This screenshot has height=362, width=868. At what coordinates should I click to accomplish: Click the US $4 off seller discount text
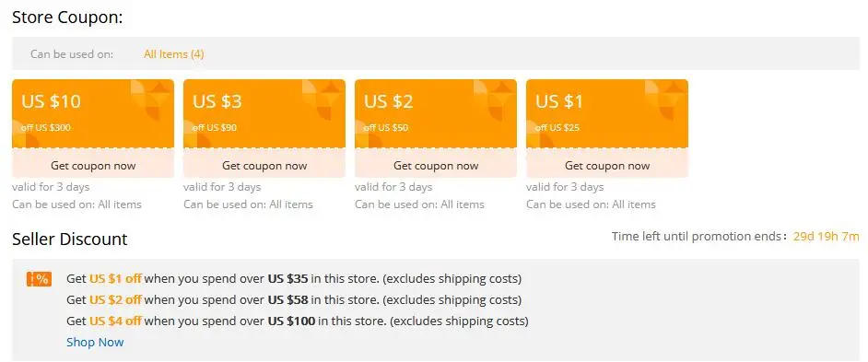click(115, 321)
